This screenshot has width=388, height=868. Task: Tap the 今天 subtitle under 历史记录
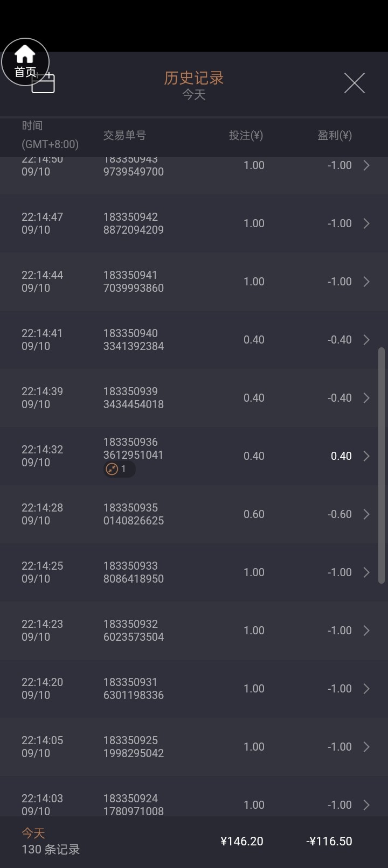coord(193,95)
